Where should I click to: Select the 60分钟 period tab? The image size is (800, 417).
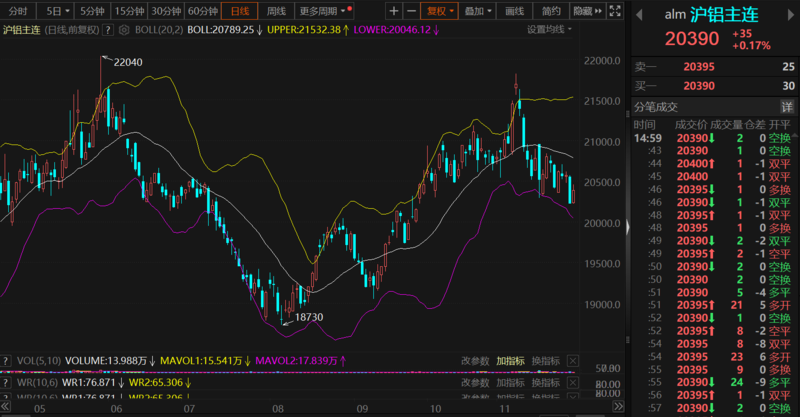[202, 11]
